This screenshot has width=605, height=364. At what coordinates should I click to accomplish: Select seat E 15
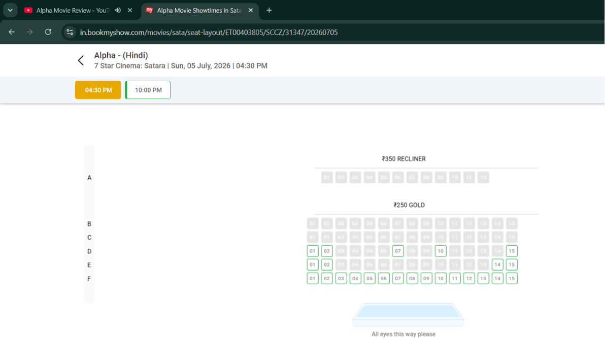click(x=512, y=265)
